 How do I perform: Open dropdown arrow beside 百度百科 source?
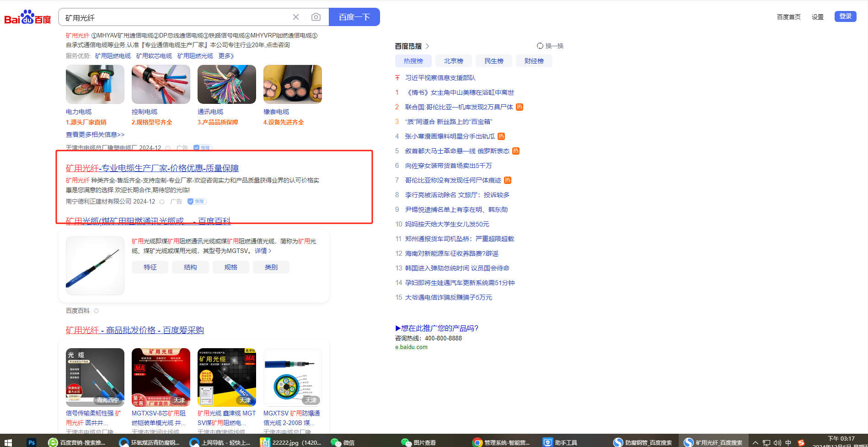[96, 311]
